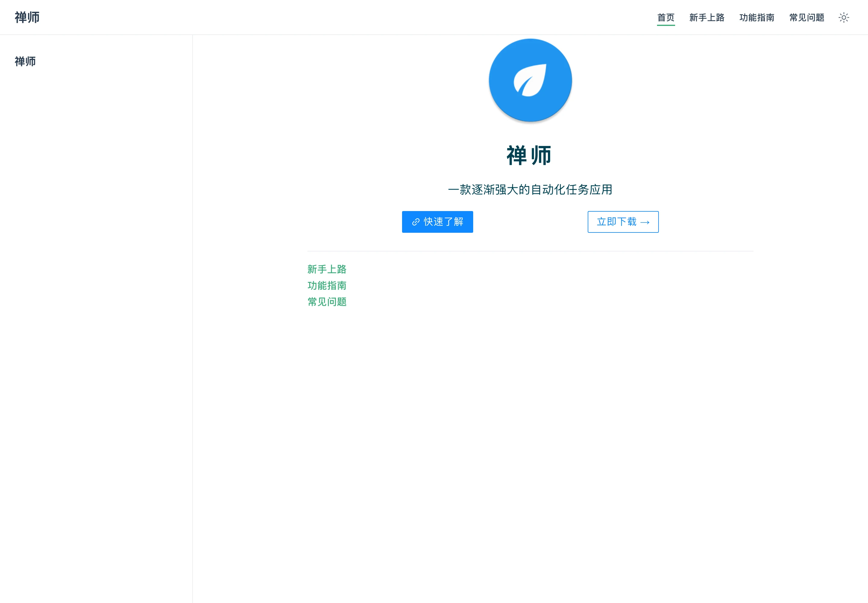The height and width of the screenshot is (603, 868).
Task: Open the 首页 nav tab
Action: pyautogui.click(x=665, y=17)
